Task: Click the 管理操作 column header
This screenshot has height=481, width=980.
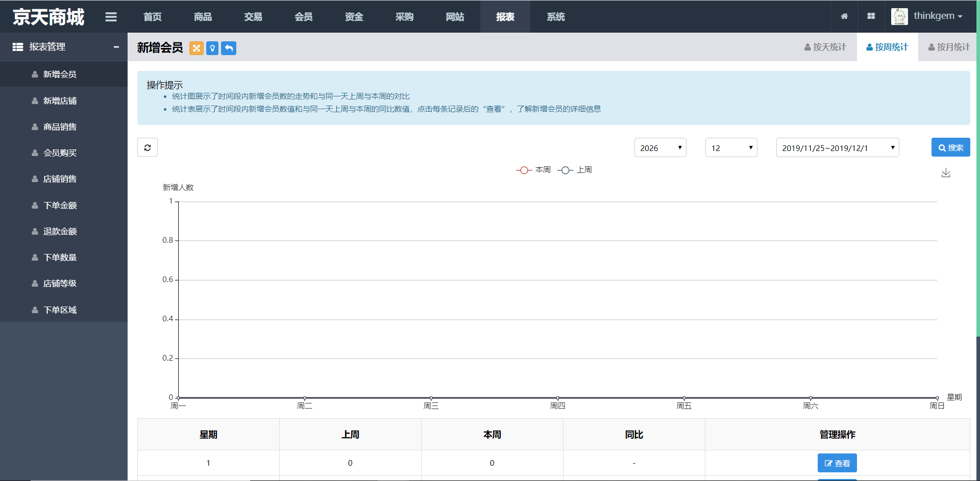Action: 838,435
